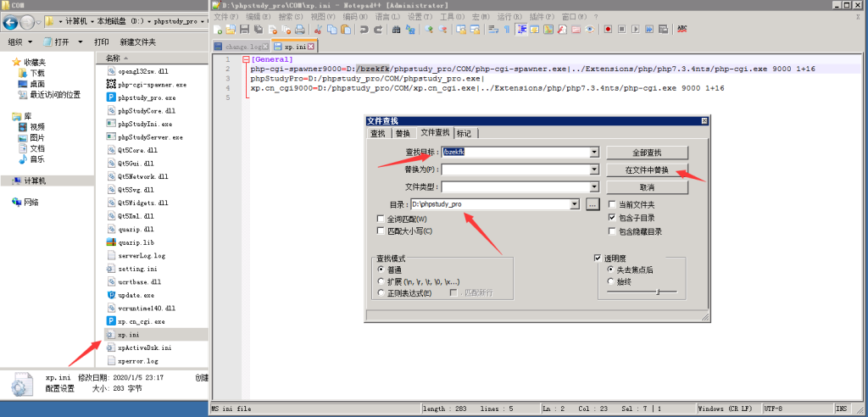868x417 pixels.
Task: Switch to the 替换 tab
Action: point(403,133)
